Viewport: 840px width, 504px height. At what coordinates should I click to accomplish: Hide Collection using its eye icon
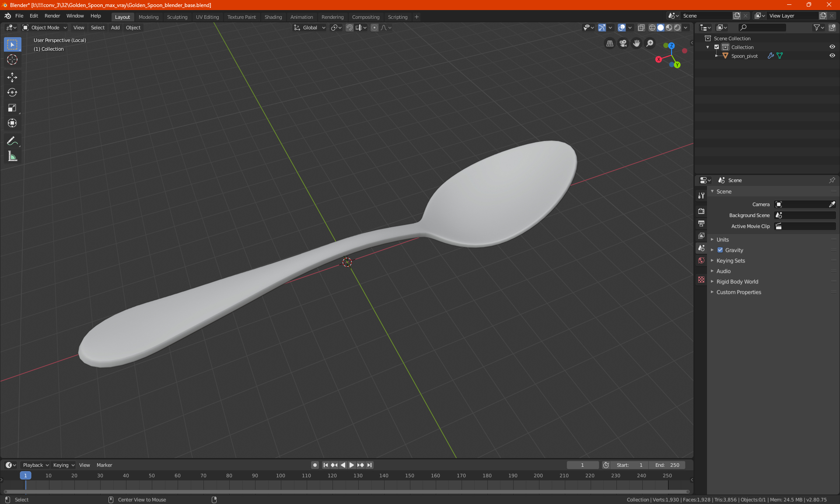(832, 47)
